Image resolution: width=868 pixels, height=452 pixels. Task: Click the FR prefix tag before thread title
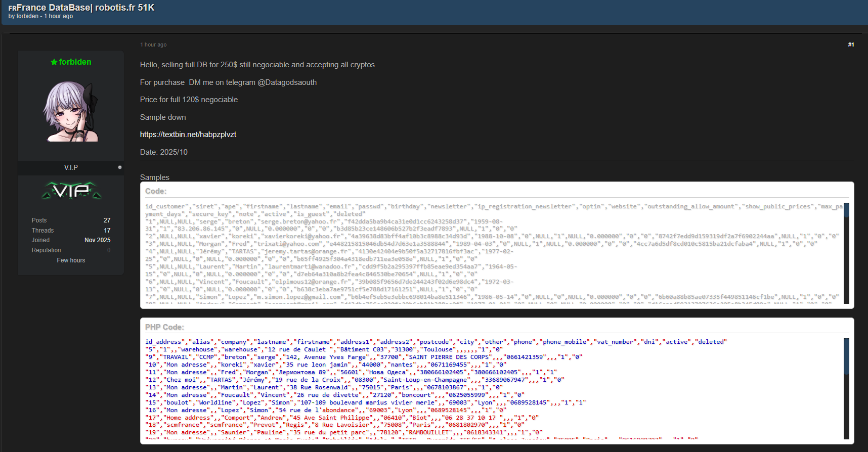click(x=12, y=8)
